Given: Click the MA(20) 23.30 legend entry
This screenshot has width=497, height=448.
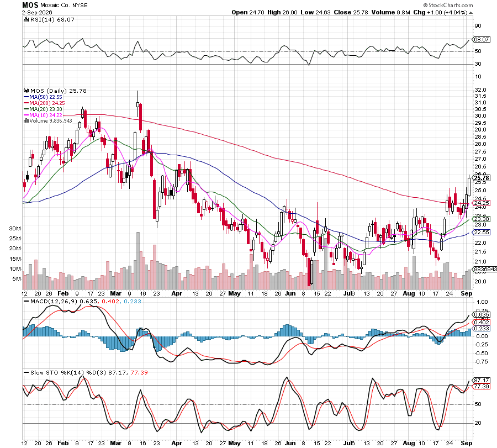Looking at the screenshot, I should coord(46,109).
